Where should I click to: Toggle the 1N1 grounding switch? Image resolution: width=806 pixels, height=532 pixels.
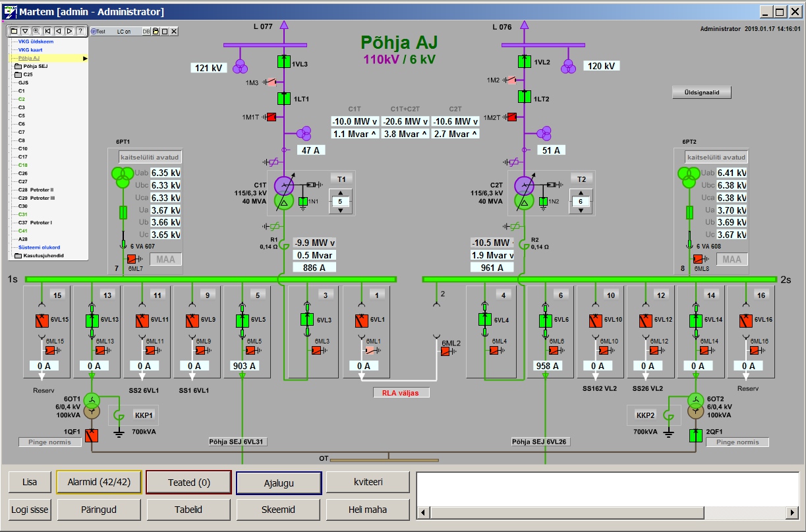pyautogui.click(x=303, y=201)
